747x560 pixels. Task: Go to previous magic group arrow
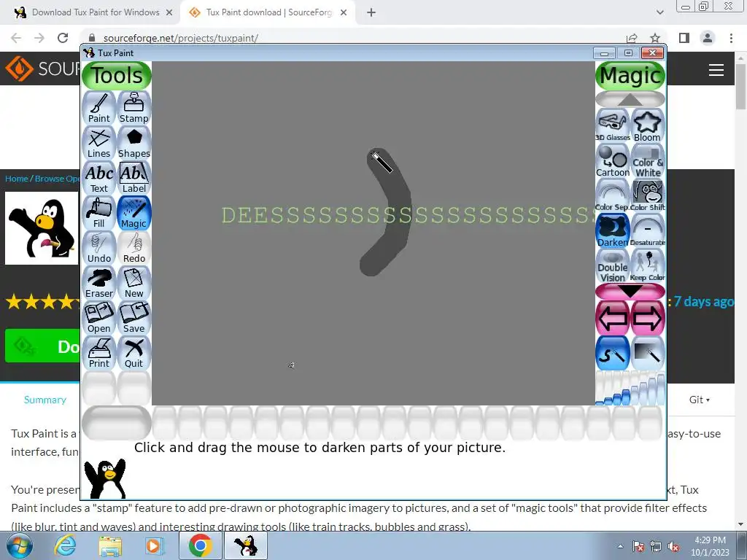pos(613,318)
